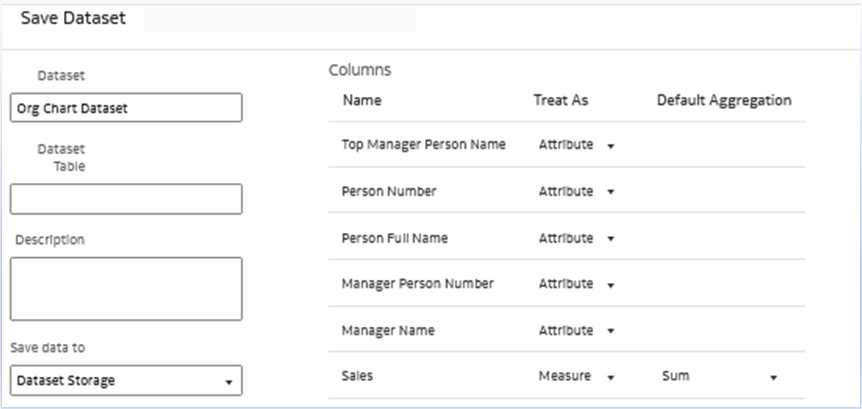
Task: Select the Manager Person Number column name
Action: coord(417,284)
